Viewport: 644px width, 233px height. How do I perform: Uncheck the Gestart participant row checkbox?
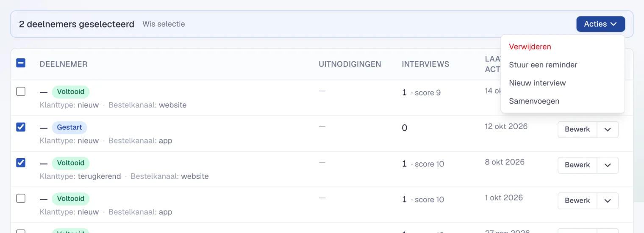point(21,127)
